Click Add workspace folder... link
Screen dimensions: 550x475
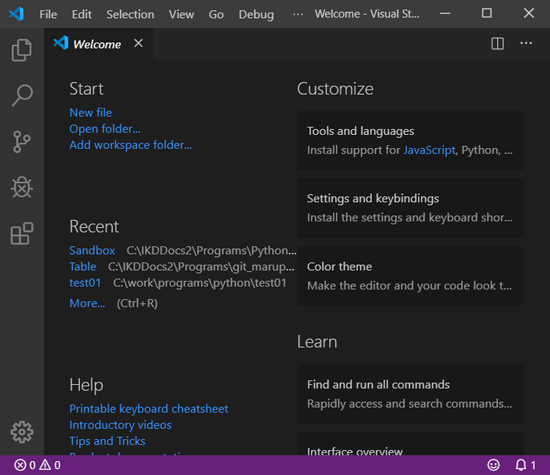130,145
